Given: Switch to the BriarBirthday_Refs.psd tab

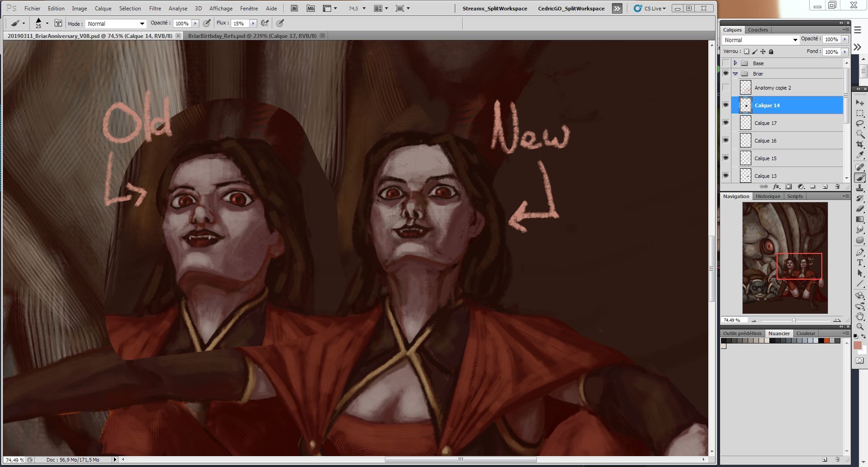Looking at the screenshot, I should [252, 36].
